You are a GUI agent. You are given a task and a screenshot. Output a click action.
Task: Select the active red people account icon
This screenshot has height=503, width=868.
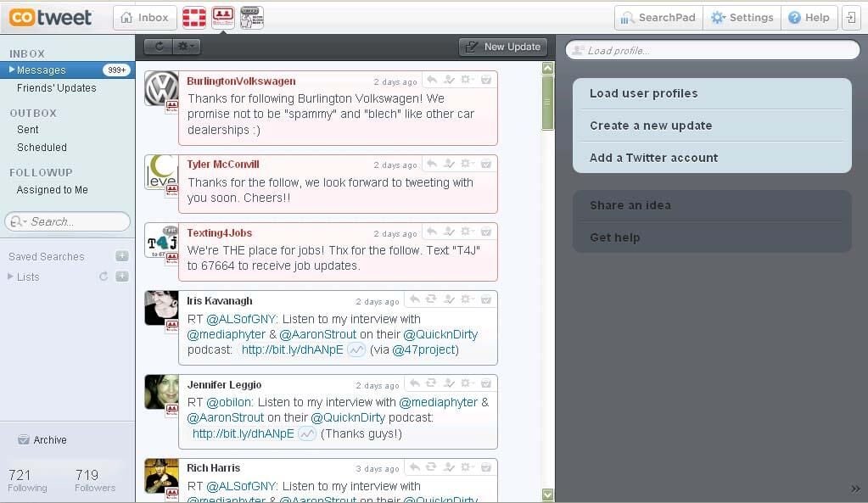[223, 18]
